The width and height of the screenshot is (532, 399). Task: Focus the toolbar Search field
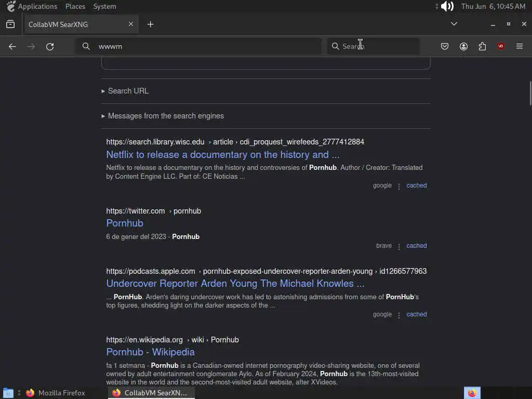[373, 46]
